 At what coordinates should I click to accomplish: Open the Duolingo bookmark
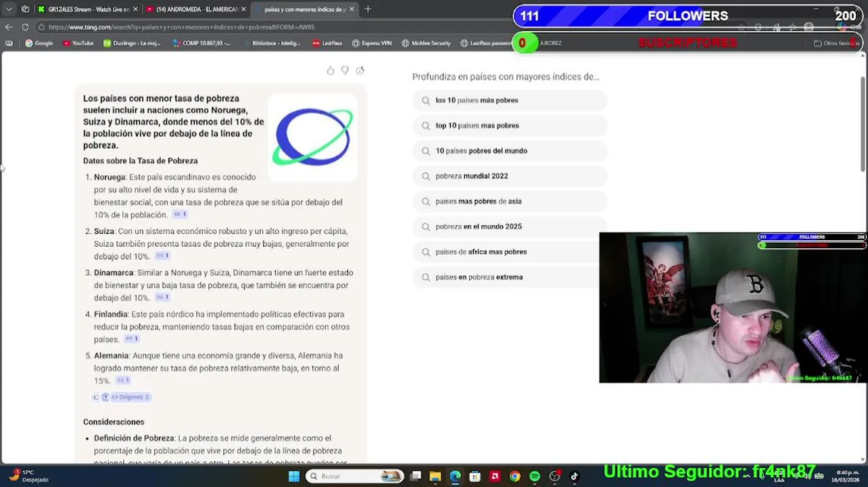132,43
